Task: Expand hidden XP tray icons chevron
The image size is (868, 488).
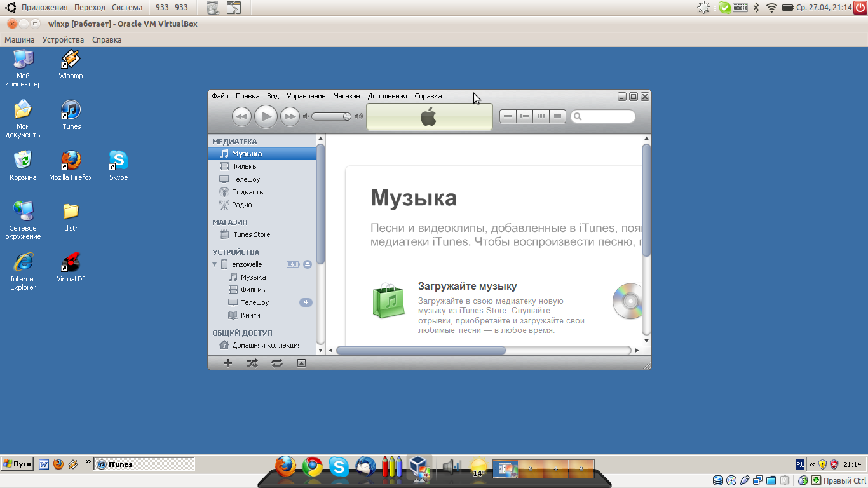Action: coord(811,464)
